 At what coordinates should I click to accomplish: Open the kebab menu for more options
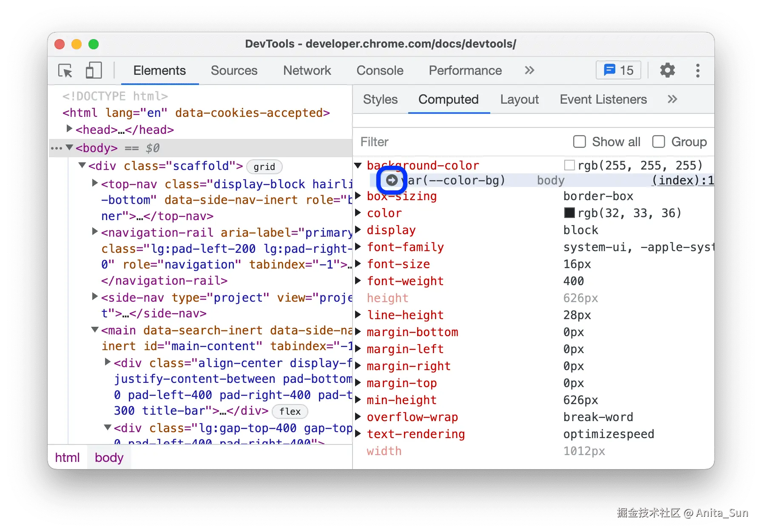coord(698,71)
